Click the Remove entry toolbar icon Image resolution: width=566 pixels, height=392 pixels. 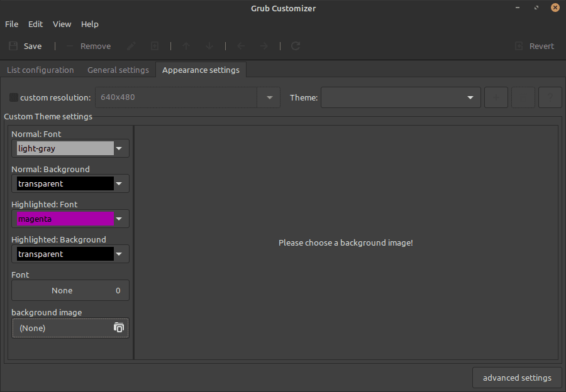[88, 46]
